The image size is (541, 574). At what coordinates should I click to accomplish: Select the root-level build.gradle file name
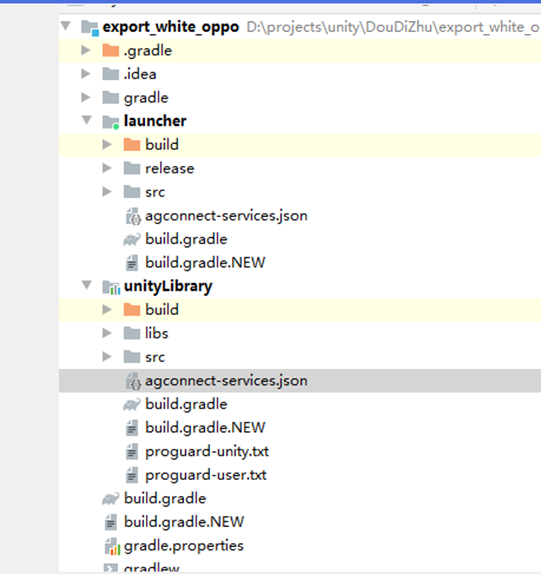pos(165,499)
